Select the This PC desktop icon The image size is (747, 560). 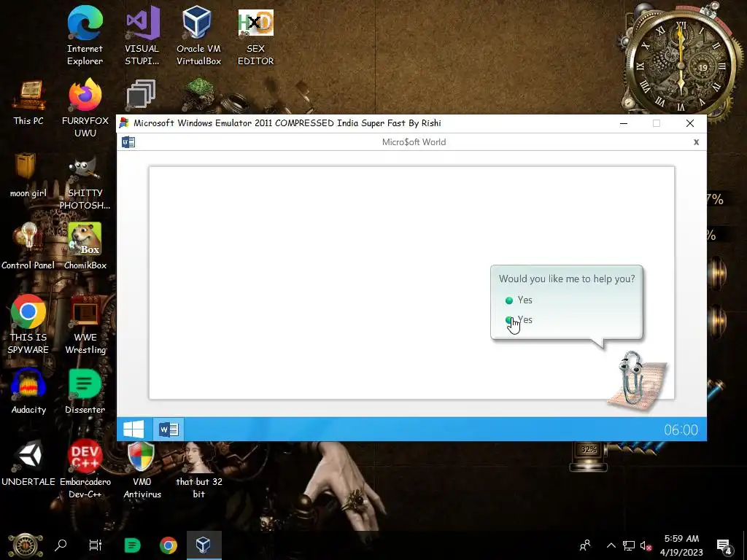pyautogui.click(x=28, y=102)
